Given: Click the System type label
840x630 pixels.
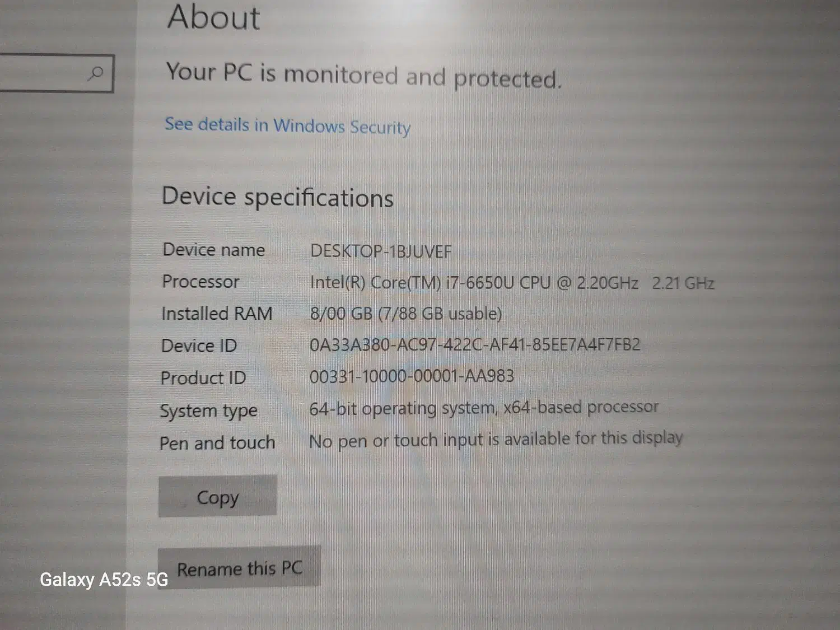Looking at the screenshot, I should 208,410.
